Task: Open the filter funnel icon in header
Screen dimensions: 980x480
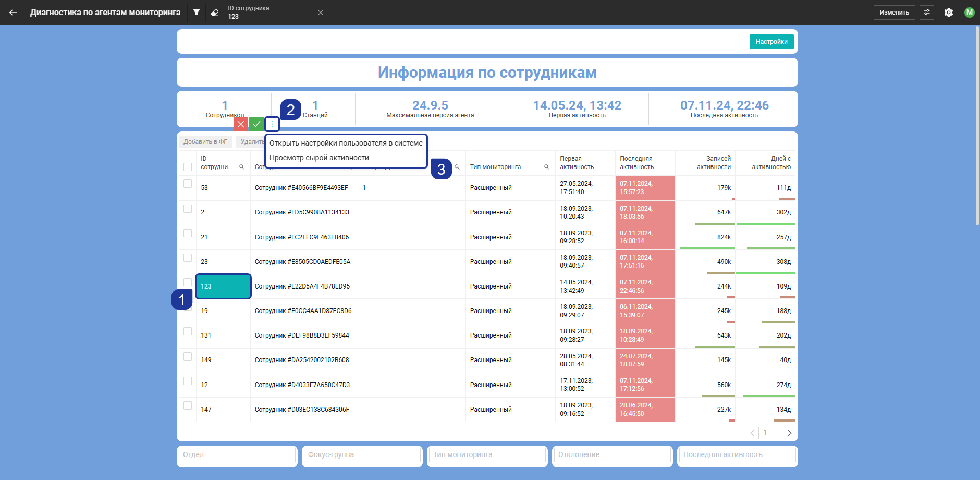Action: coord(197,12)
